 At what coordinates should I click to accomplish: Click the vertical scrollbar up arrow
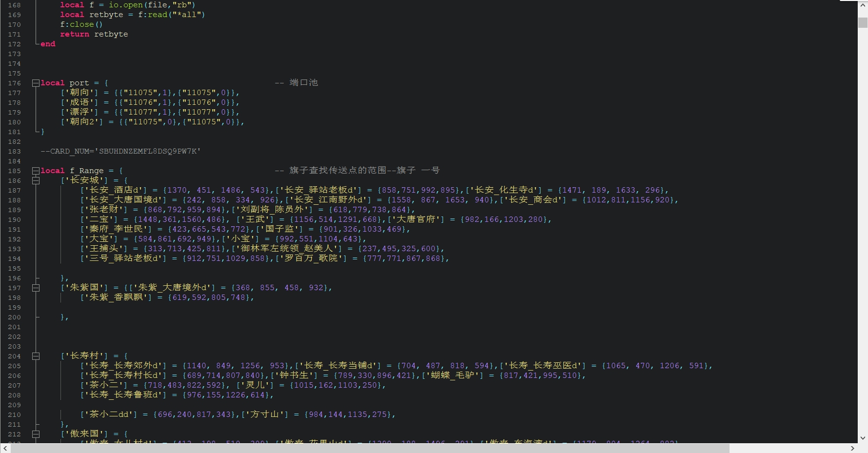(863, 5)
